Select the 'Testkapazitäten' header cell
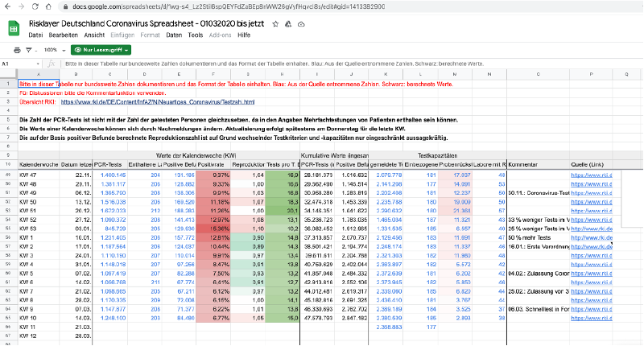 pyautogui.click(x=437, y=155)
